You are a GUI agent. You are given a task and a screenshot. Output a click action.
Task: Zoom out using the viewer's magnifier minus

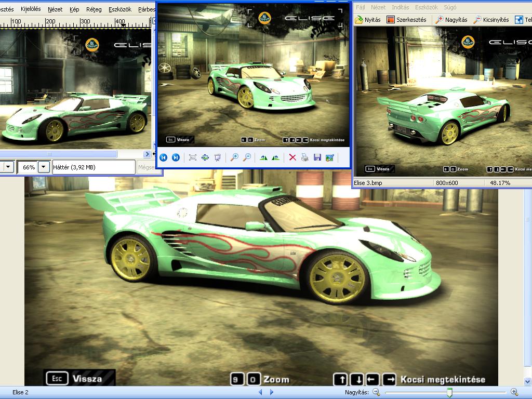[247, 157]
